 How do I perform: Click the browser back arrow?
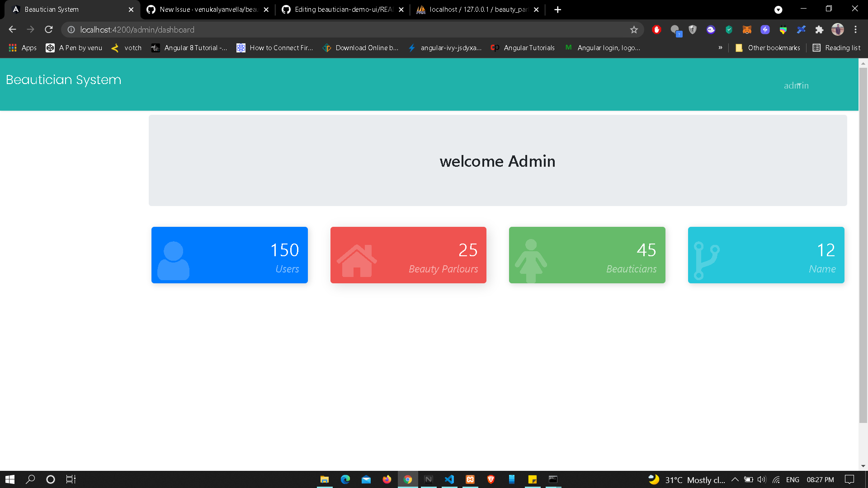(12, 29)
